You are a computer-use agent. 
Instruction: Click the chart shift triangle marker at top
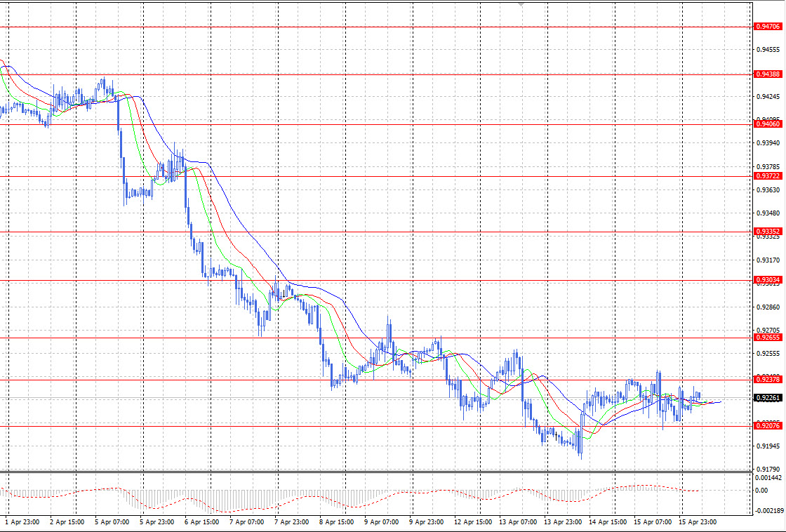coord(521,4)
